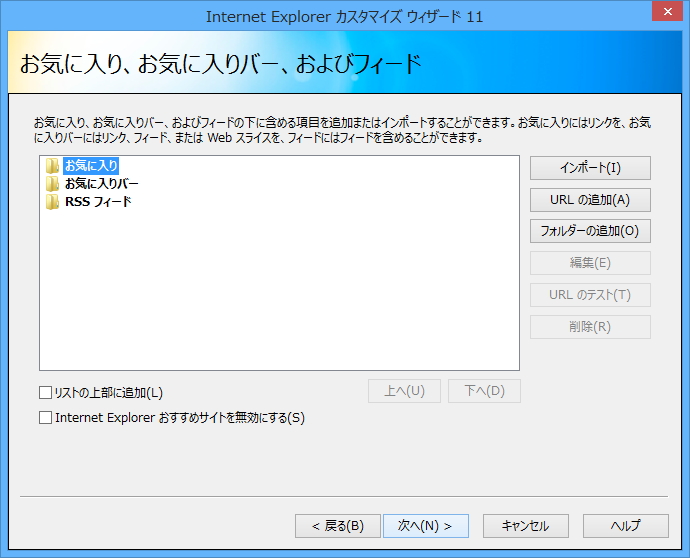Click the URL の追加(A) button
Screen dimensions: 690x558
tap(590, 200)
